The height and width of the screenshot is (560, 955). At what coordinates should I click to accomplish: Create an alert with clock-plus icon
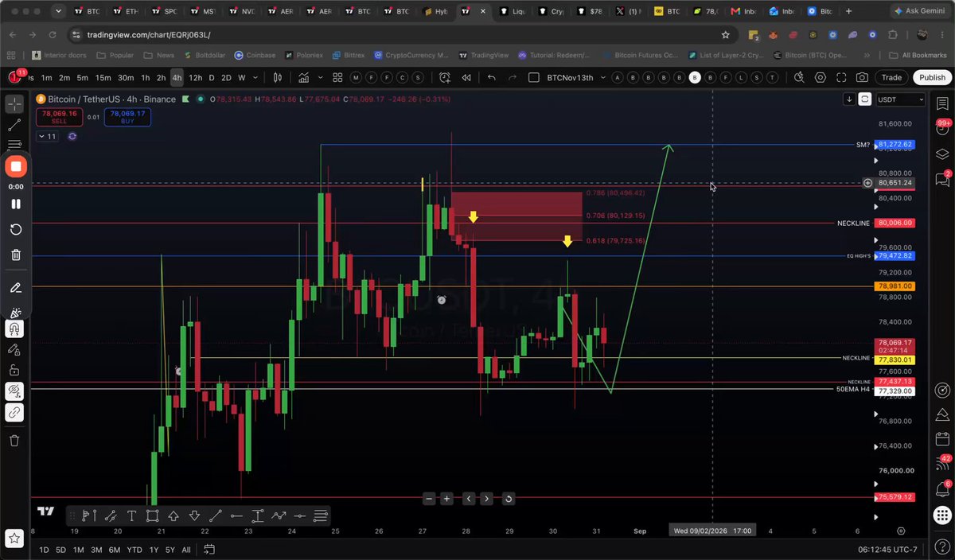click(445, 77)
